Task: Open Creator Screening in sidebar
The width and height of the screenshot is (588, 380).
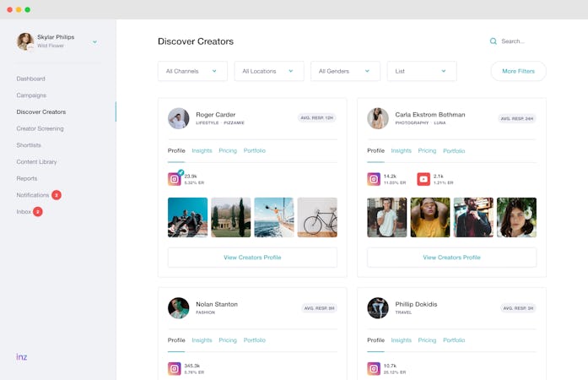Action: (40, 128)
